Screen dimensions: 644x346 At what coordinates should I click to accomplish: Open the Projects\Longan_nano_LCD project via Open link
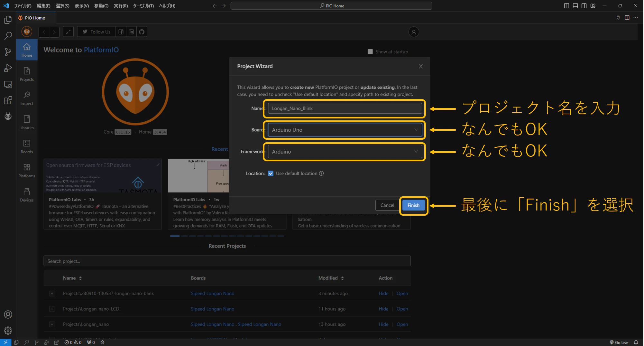[402, 309]
